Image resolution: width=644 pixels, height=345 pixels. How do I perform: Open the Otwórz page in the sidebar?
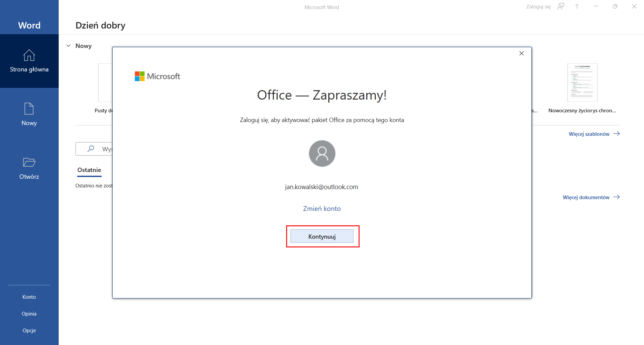pyautogui.click(x=29, y=168)
